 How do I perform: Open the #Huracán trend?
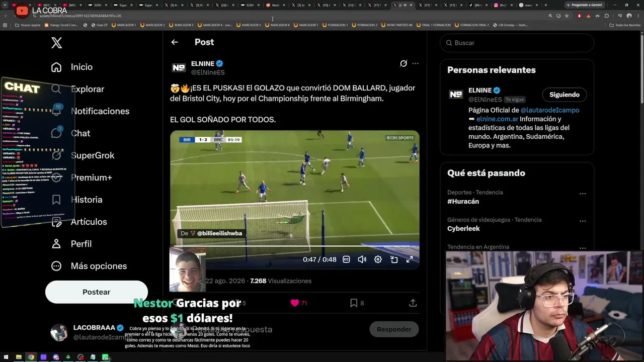tap(463, 202)
